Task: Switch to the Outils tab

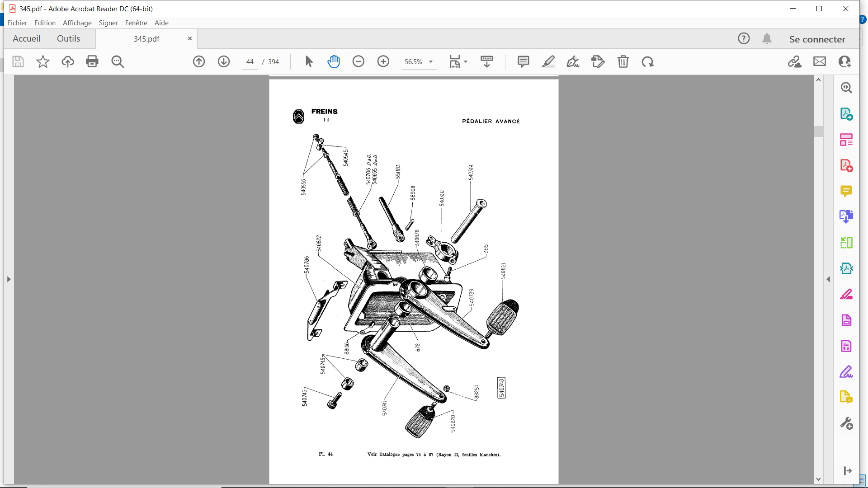Action: click(x=68, y=39)
